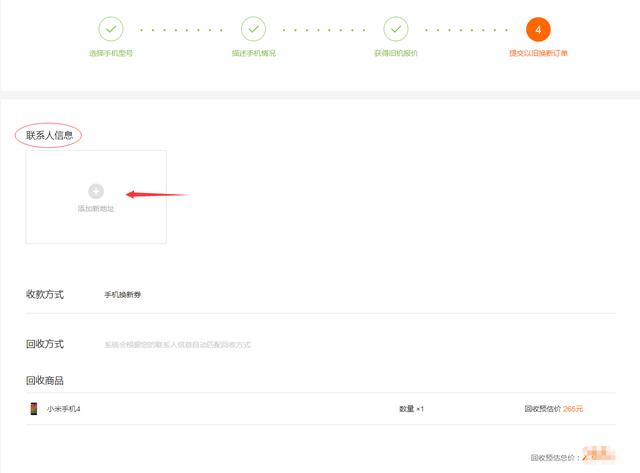640x473 pixels.
Task: Click the 小米手机4 phone thumbnail
Action: [x=33, y=409]
